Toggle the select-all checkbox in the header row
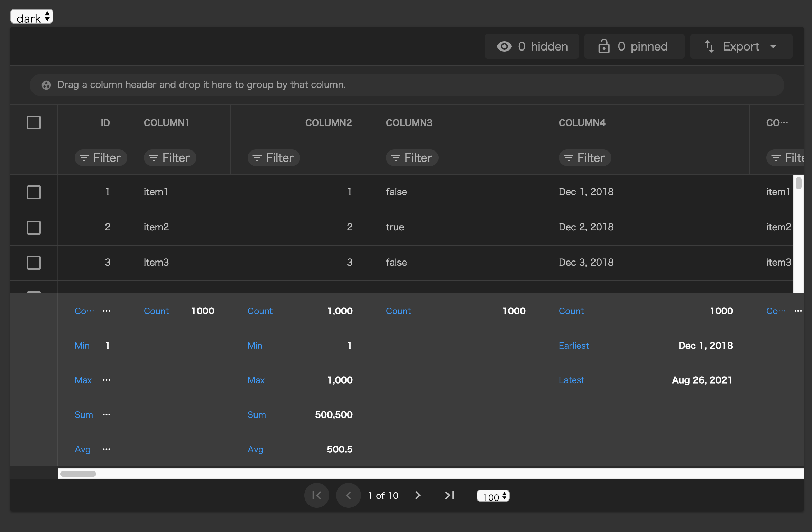The image size is (812, 532). pos(34,122)
